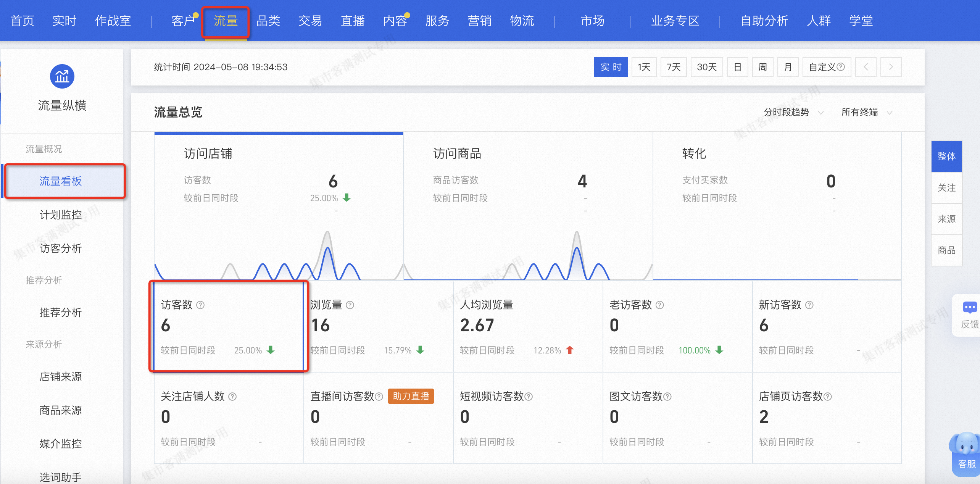Open 业务专区 in top navigation

click(x=675, y=21)
